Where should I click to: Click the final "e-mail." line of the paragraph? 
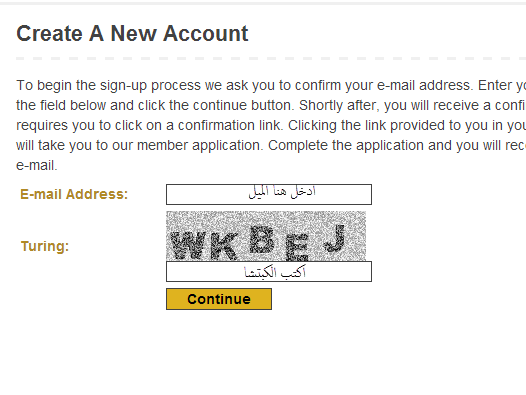click(x=37, y=165)
